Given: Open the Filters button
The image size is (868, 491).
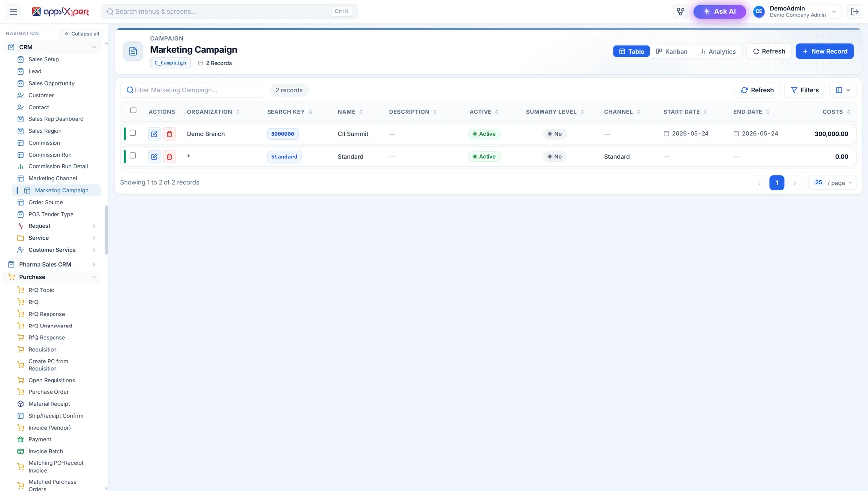Looking at the screenshot, I should (x=805, y=90).
